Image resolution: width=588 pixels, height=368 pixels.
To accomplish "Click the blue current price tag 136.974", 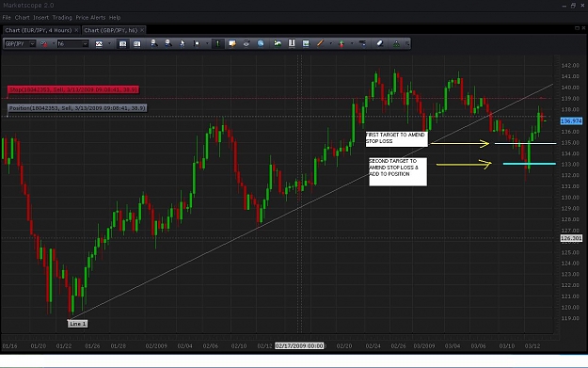I will 571,121.
